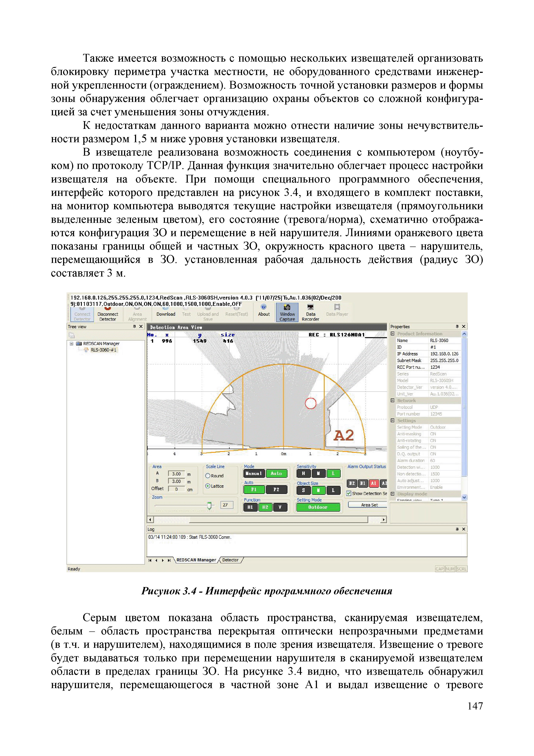Click the first-tab navigation arrow
Viewport: 534px width, 756px height.
pyautogui.click(x=150, y=560)
